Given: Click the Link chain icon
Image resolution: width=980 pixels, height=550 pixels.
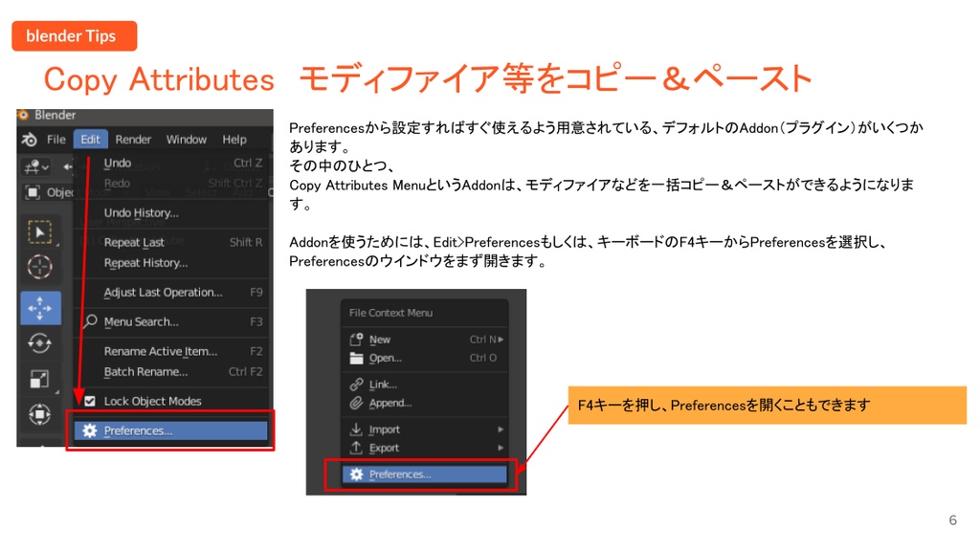Looking at the screenshot, I should [356, 385].
